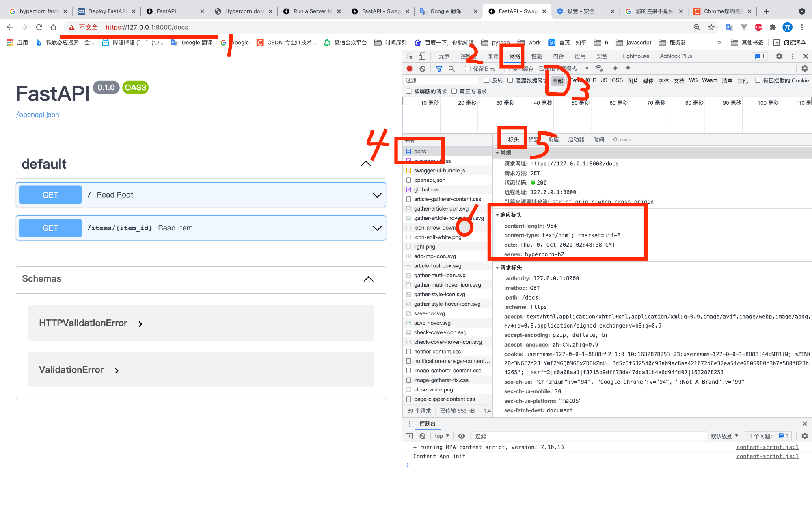Clear the network requests list
Viewport: 812px width, 508px height.
pos(423,68)
